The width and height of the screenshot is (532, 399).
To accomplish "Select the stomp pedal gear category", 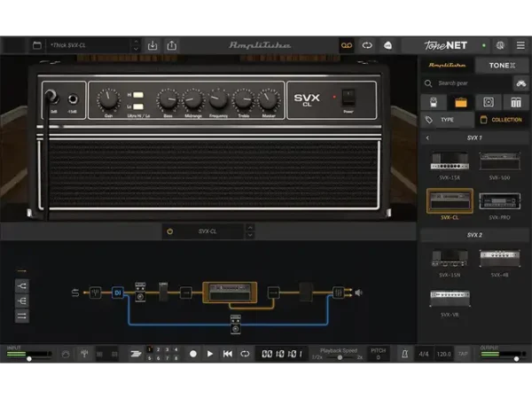I will pos(434,102).
